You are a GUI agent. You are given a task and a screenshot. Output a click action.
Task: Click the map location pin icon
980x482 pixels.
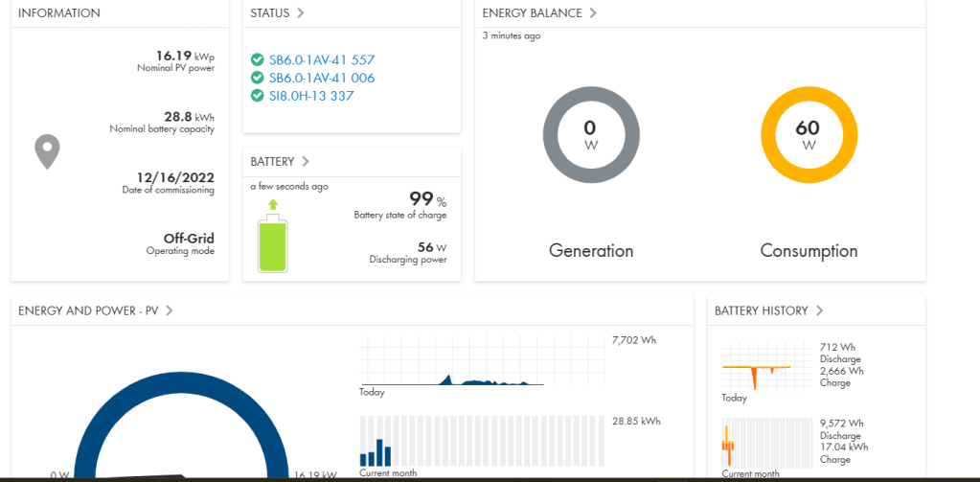[47, 151]
